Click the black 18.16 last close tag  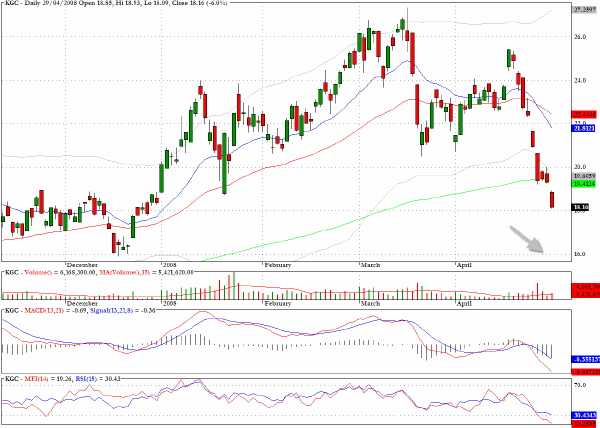580,207
